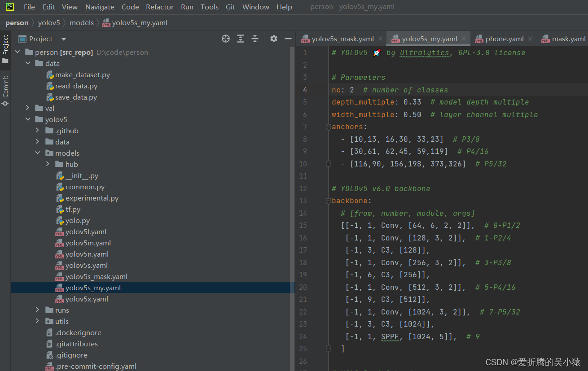Toggle fold marker on backbone line
Image resolution: width=588 pixels, height=371 pixels.
(x=328, y=201)
